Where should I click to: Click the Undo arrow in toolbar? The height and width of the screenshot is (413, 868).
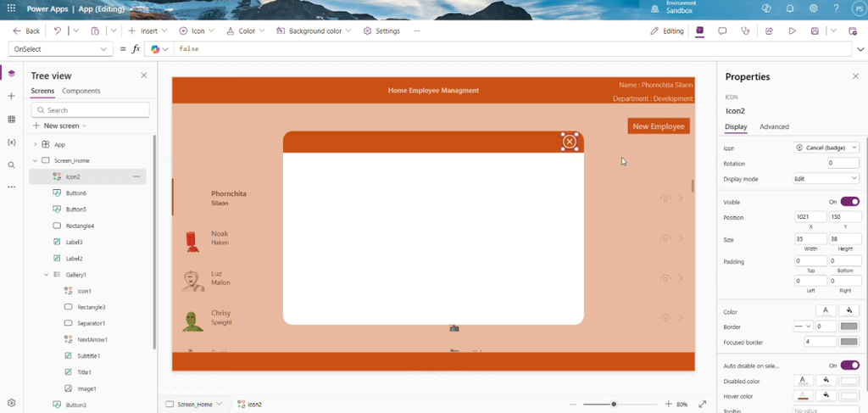[x=58, y=31]
